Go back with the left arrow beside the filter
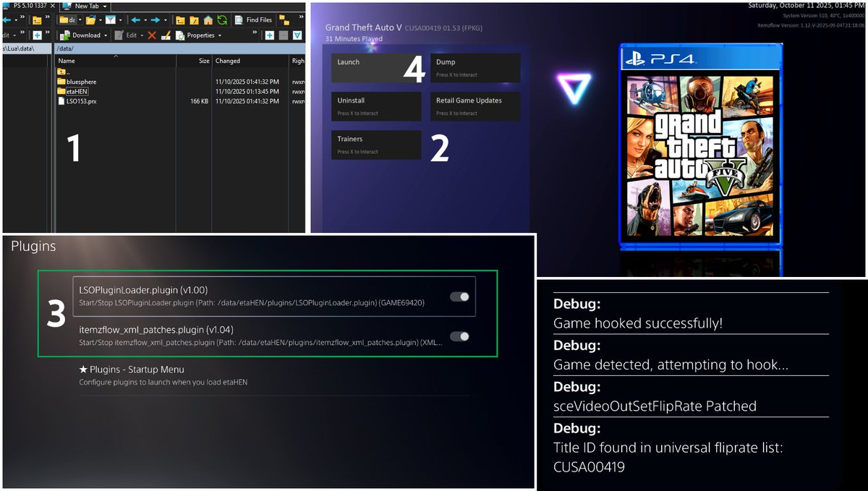This screenshot has width=868, height=491. point(135,20)
